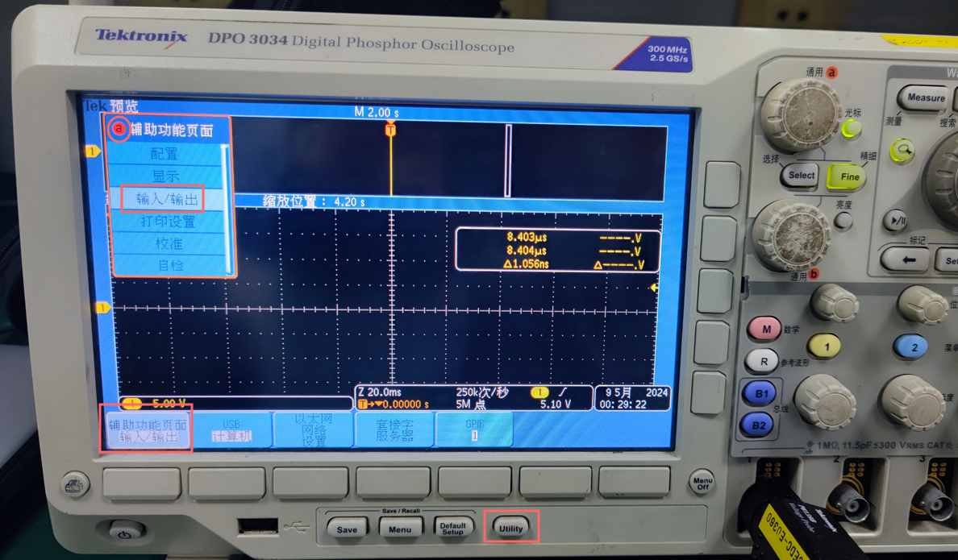Touch the multipurpose knob a (通用 a)
The width and height of the screenshot is (958, 560).
click(801, 114)
